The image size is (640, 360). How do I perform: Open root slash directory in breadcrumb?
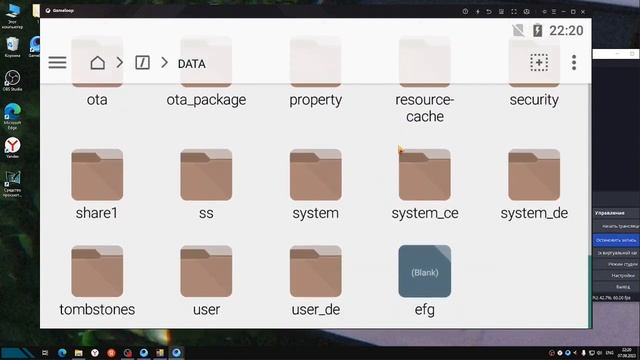142,63
